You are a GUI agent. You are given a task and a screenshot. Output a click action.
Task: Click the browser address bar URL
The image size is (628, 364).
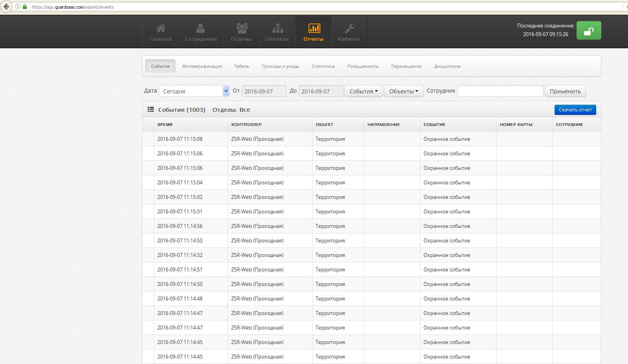(73, 7)
